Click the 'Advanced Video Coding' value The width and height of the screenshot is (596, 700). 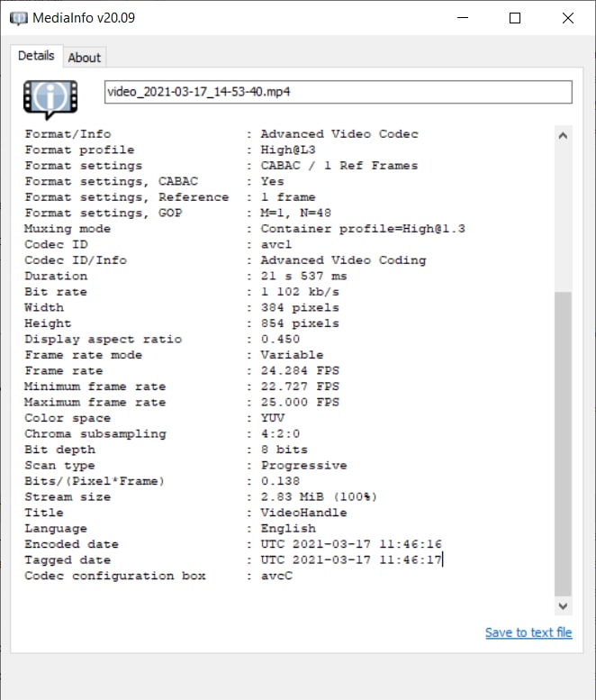pos(344,260)
